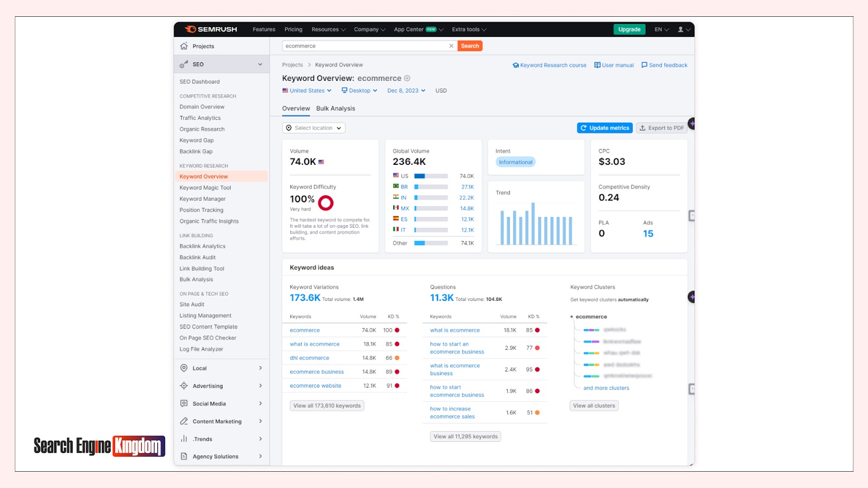
Task: Expand the SEO sidebar section
Action: (x=260, y=64)
